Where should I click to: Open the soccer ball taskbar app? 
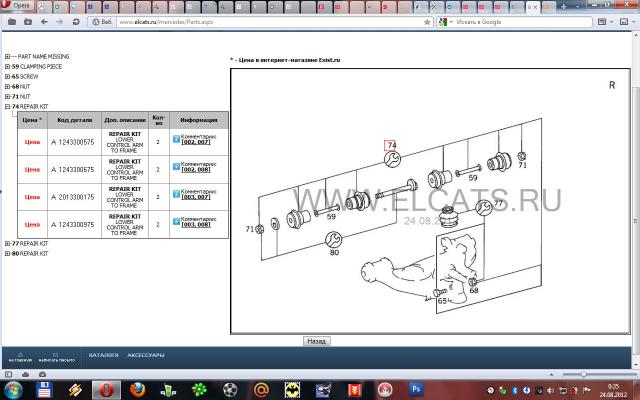[x=230, y=390]
